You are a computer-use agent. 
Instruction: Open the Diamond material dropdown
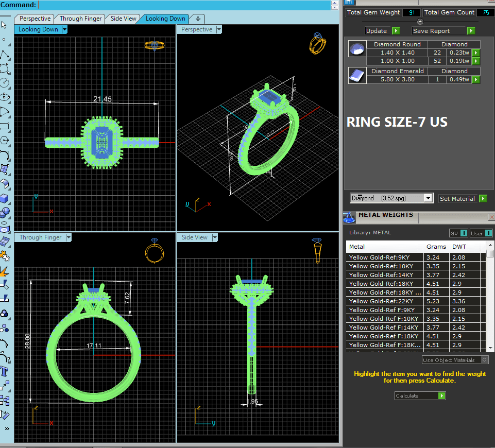tap(428, 198)
